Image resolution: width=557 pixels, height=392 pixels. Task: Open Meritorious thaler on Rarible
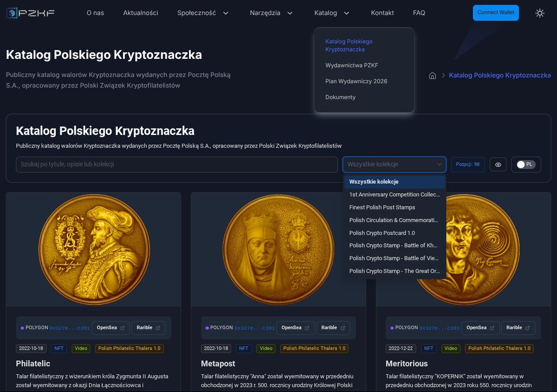pos(518,328)
